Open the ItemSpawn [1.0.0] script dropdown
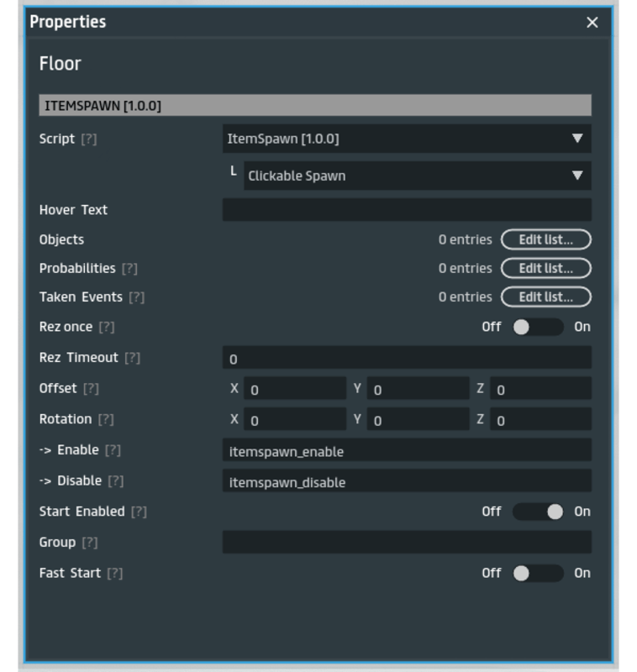The width and height of the screenshot is (637, 672). click(x=406, y=139)
